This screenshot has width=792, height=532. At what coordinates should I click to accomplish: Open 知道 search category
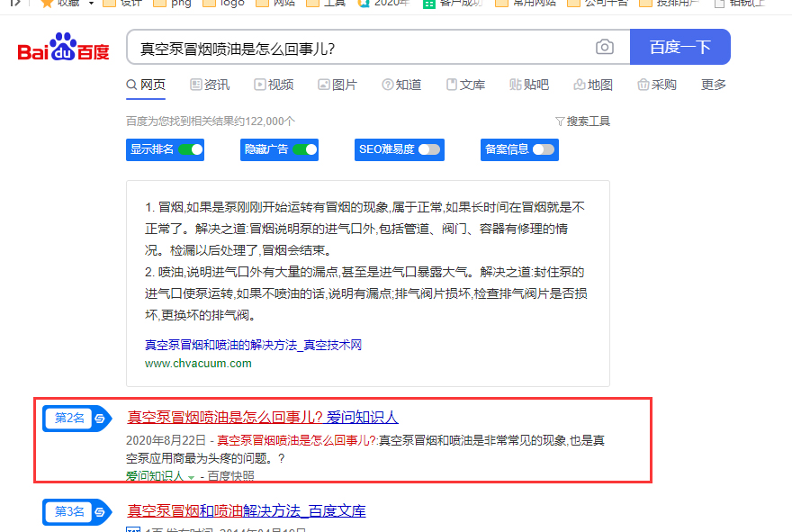[x=401, y=84]
